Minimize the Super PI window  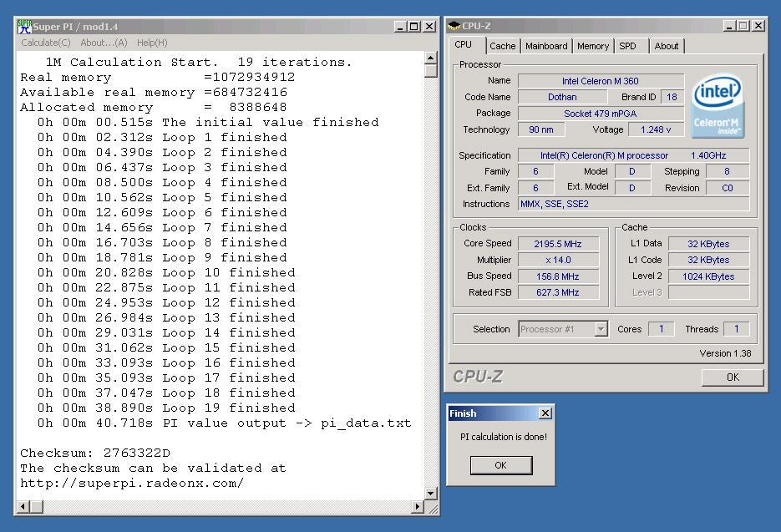point(400,27)
